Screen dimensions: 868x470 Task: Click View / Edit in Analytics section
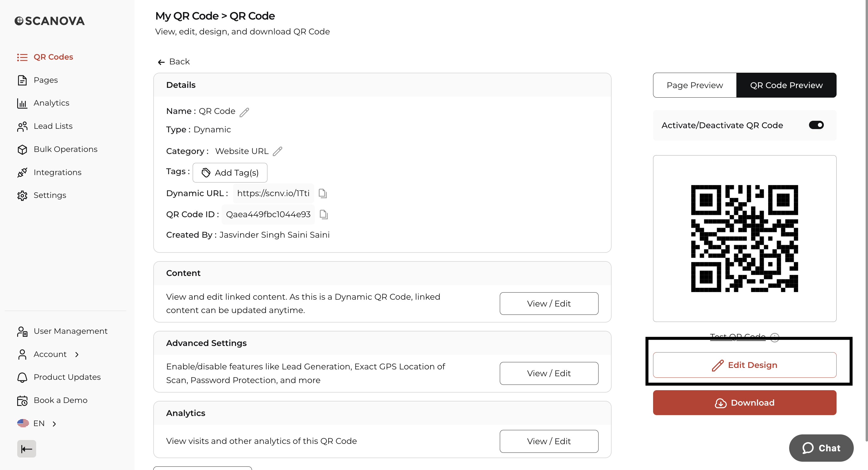pyautogui.click(x=549, y=441)
